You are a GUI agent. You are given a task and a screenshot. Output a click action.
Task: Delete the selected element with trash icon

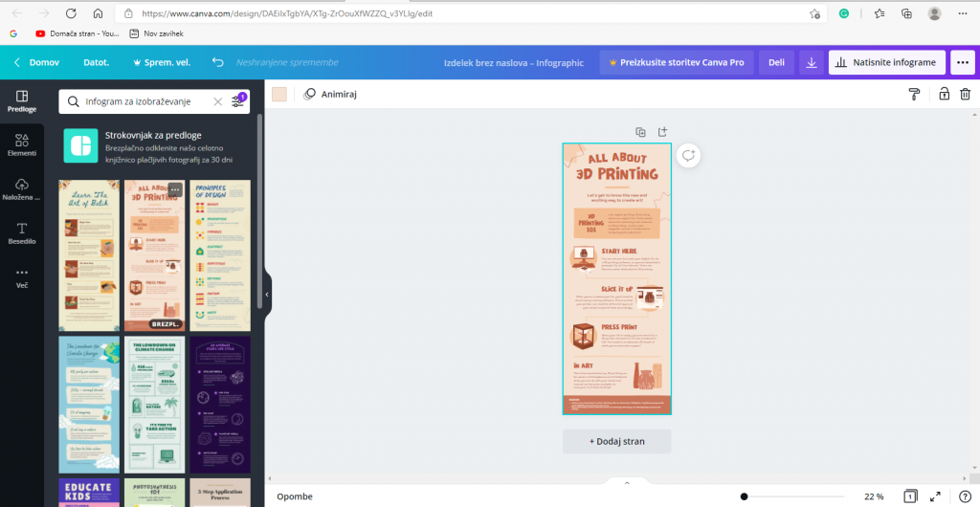(x=965, y=95)
